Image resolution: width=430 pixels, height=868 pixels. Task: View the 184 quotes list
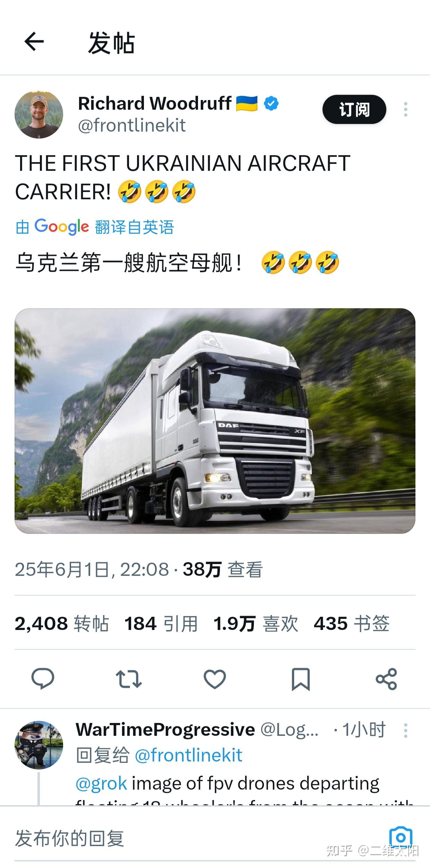(x=161, y=624)
